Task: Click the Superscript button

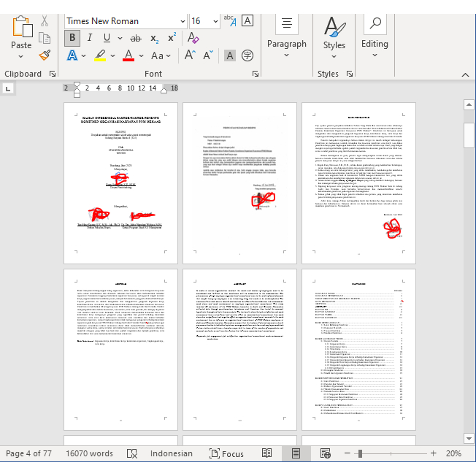Action: pyautogui.click(x=172, y=38)
